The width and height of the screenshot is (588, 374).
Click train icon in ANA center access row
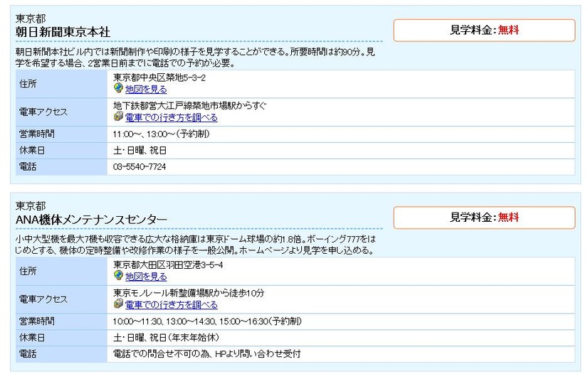(118, 304)
